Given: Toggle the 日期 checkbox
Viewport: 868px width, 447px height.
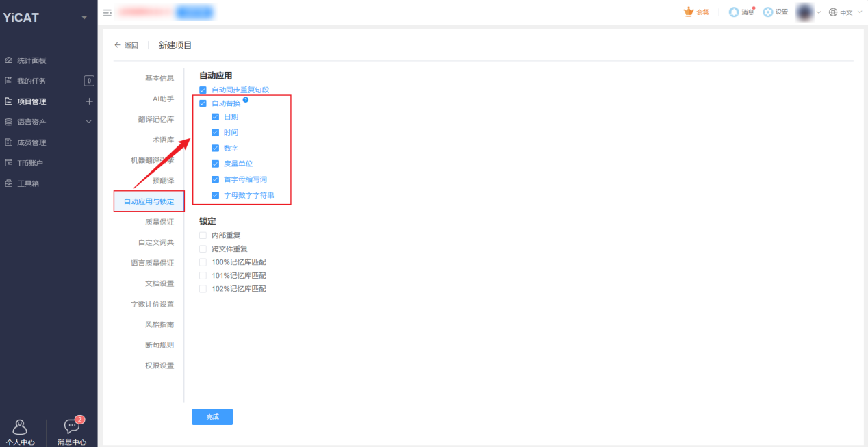Looking at the screenshot, I should [215, 117].
